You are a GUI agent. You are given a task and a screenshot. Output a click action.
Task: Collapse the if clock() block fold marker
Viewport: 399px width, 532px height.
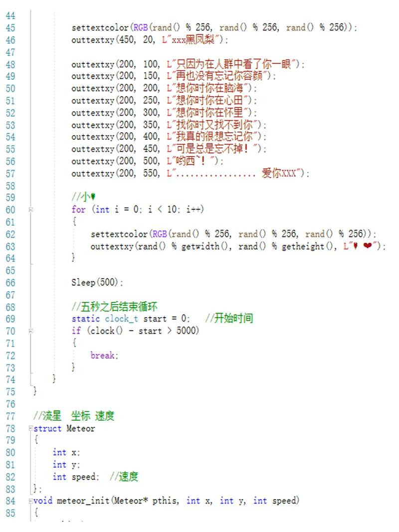(x=31, y=331)
